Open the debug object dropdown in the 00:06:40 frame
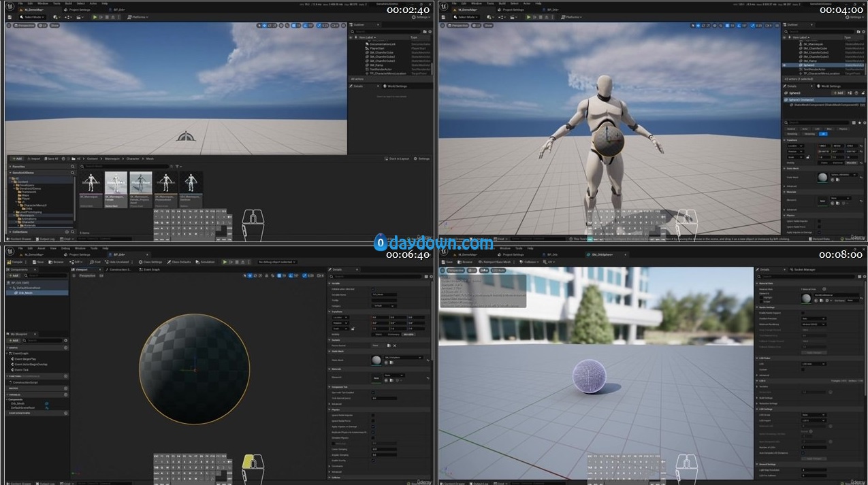 (x=277, y=262)
